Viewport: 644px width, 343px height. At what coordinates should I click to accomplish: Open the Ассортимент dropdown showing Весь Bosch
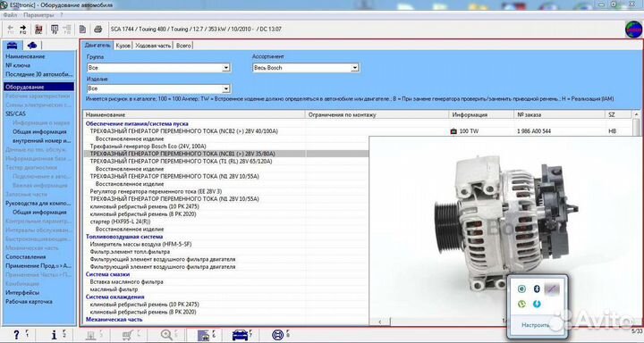click(355, 68)
